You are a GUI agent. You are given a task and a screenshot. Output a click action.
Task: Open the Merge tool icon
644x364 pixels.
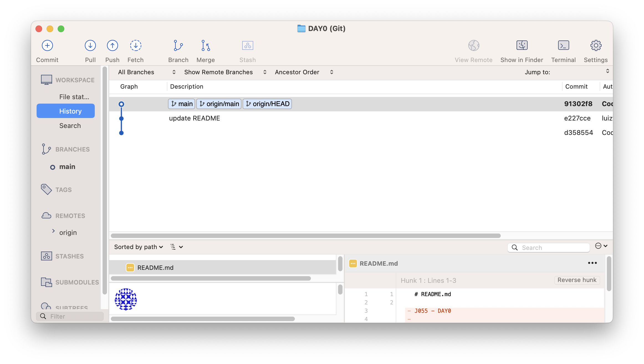206,46
